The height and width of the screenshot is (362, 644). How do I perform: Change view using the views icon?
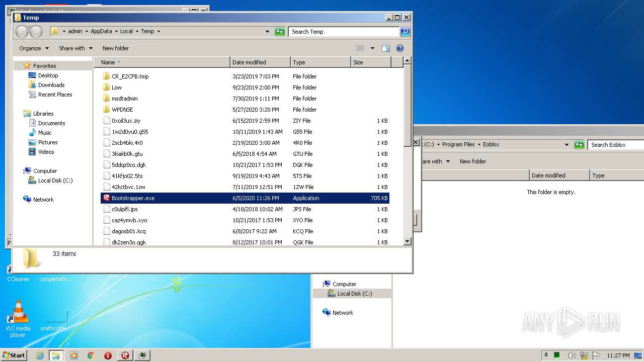point(360,48)
